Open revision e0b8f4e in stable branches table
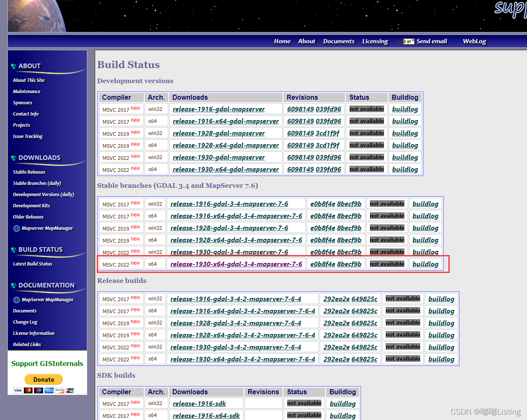The width and height of the screenshot is (527, 420). (323, 204)
